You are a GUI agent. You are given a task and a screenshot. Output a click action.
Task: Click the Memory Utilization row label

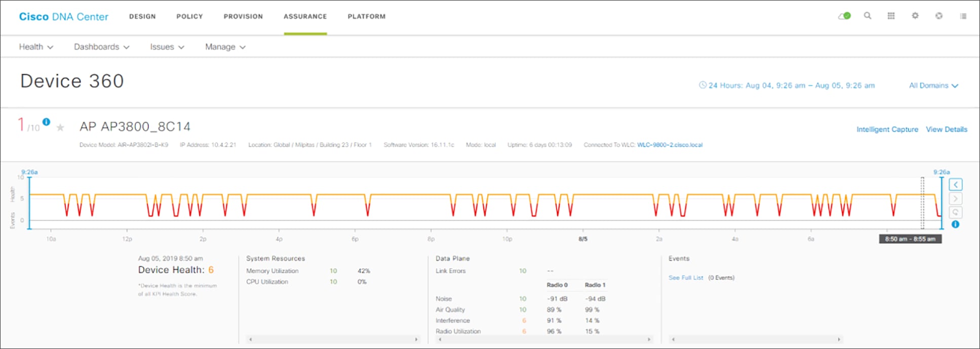272,271
